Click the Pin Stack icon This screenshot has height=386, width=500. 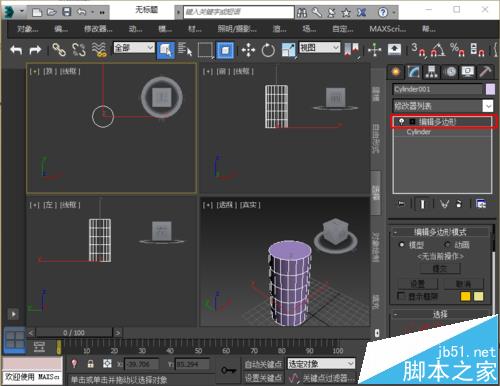tap(402, 204)
